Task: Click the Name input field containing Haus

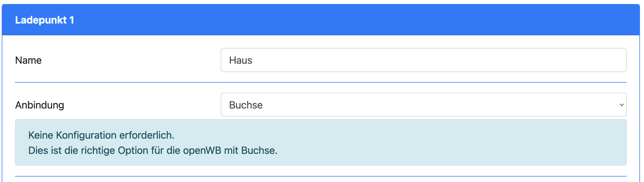Action: pyautogui.click(x=423, y=60)
